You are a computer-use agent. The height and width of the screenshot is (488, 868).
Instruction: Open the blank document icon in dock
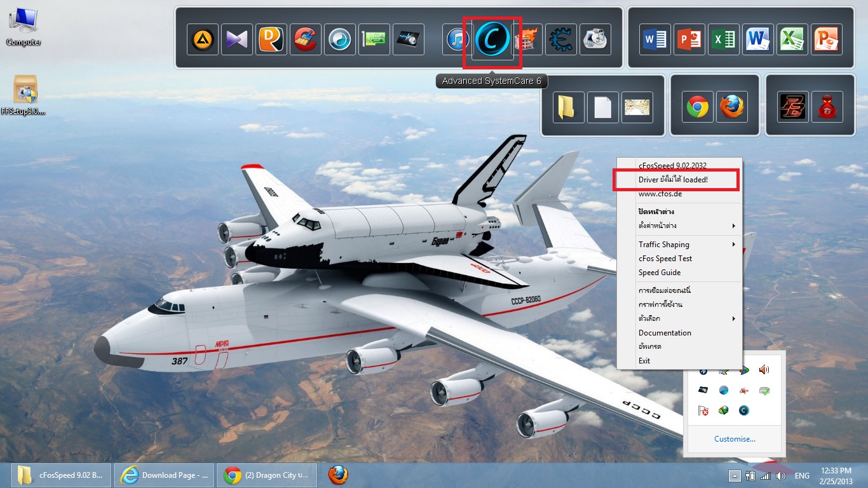point(603,107)
